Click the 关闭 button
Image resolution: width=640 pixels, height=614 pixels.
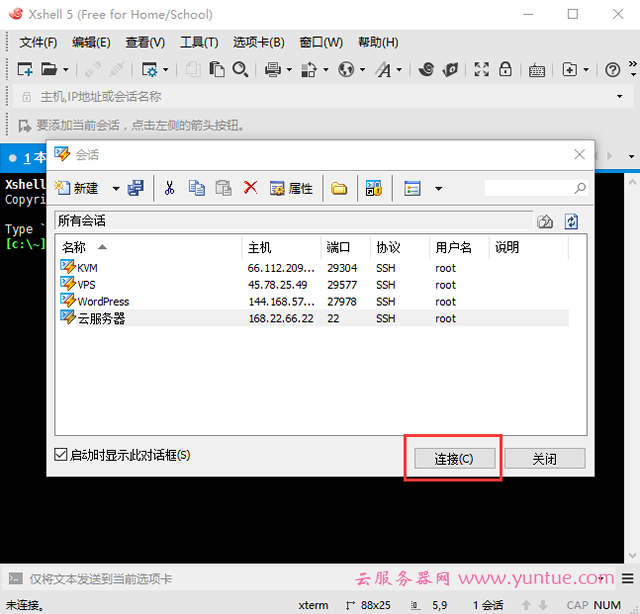tap(544, 458)
